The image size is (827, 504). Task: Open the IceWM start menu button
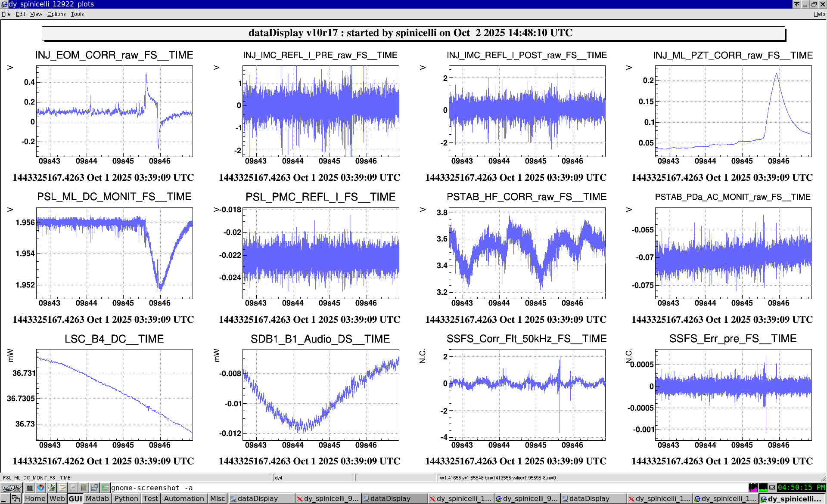[12, 488]
